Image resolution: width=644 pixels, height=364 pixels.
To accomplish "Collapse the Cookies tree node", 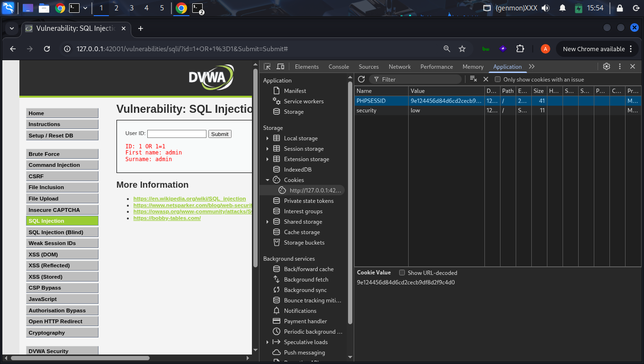I will pos(268,180).
